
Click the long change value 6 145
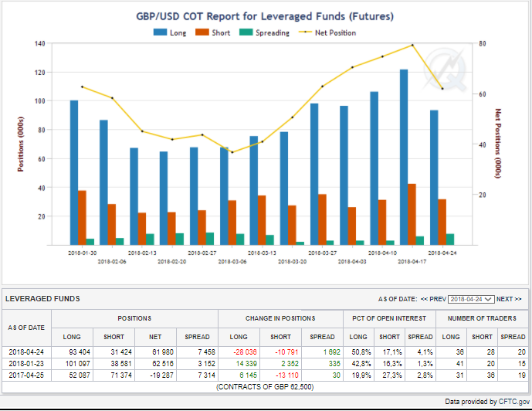coord(248,375)
